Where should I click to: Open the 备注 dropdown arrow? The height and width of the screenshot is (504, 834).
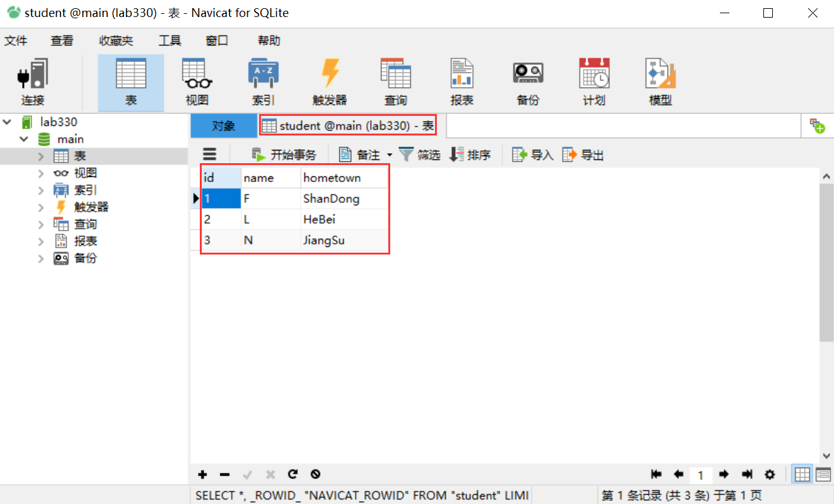389,154
